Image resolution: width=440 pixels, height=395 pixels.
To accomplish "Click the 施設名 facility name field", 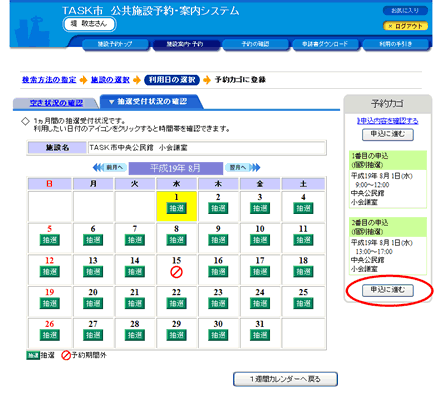I will pyautogui.click(x=207, y=148).
